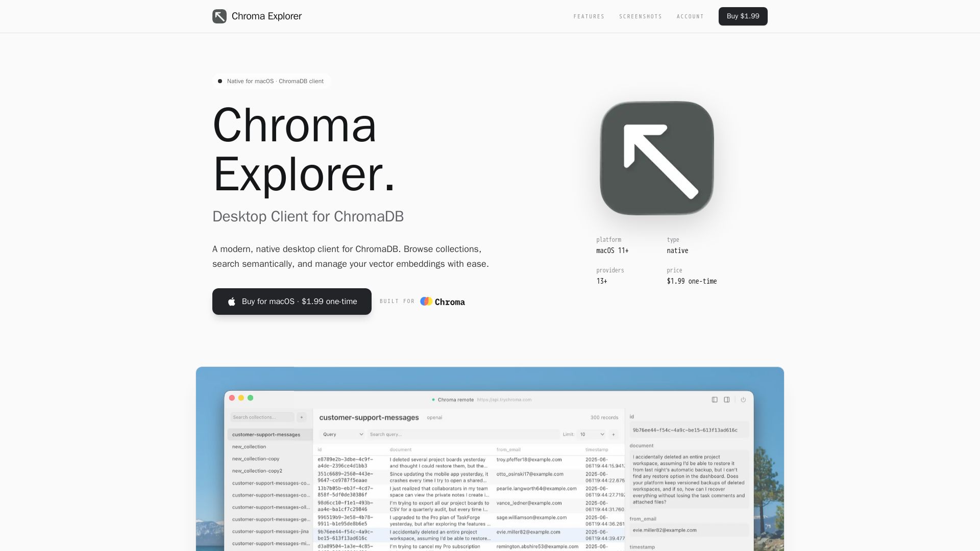Click vance_ledner@example.com table cell

tap(528, 503)
